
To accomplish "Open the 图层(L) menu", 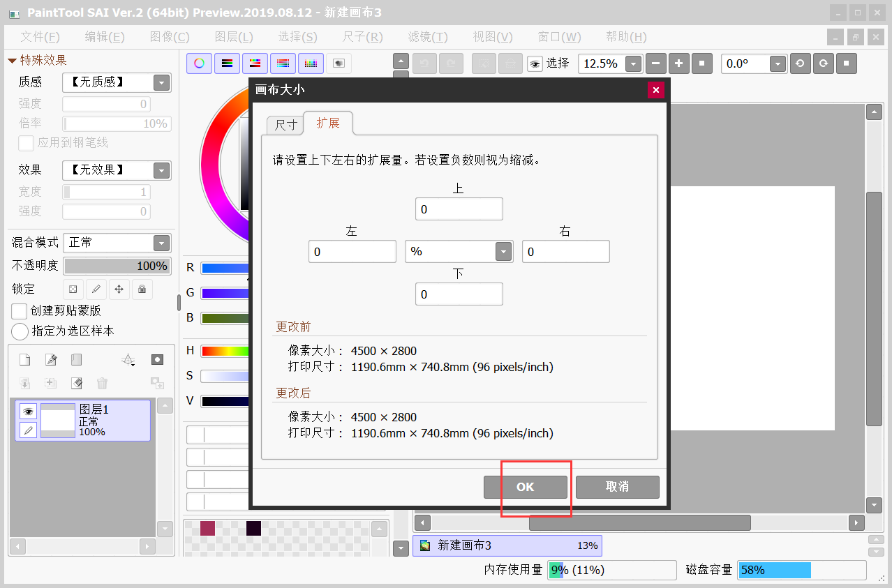I will click(234, 37).
